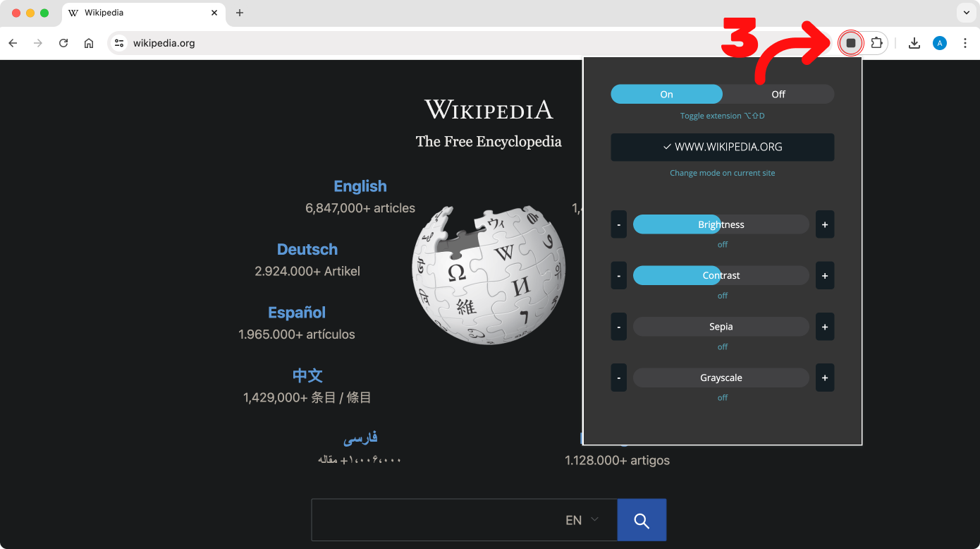Click the Brightness slider bar
The width and height of the screenshot is (980, 549).
click(721, 224)
